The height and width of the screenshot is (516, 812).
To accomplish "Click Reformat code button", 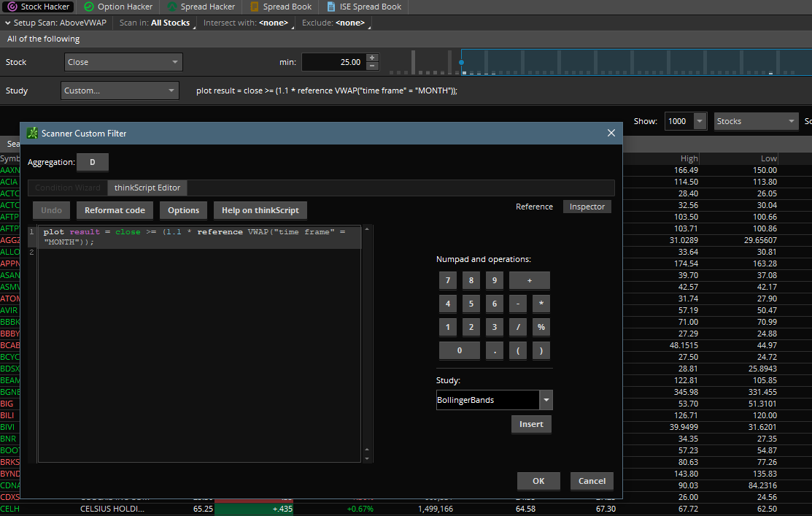I will [x=115, y=210].
